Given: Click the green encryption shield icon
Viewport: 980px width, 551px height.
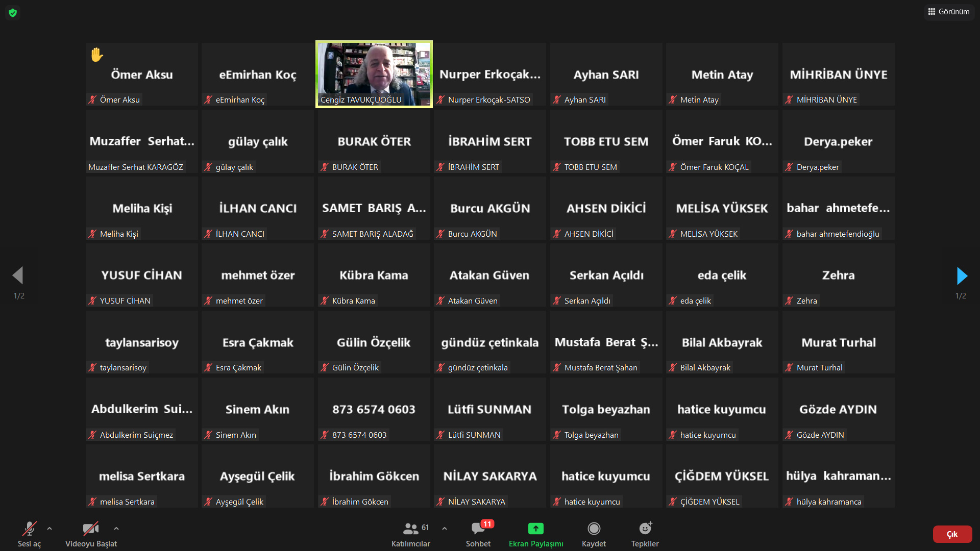Looking at the screenshot, I should point(13,13).
